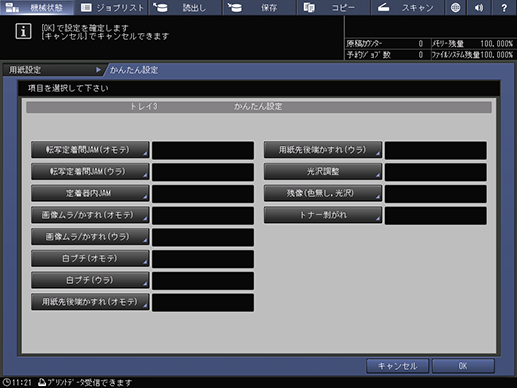Select 用紙先後端かすれ(オモテ) item
The image size is (517, 388).
[90, 302]
